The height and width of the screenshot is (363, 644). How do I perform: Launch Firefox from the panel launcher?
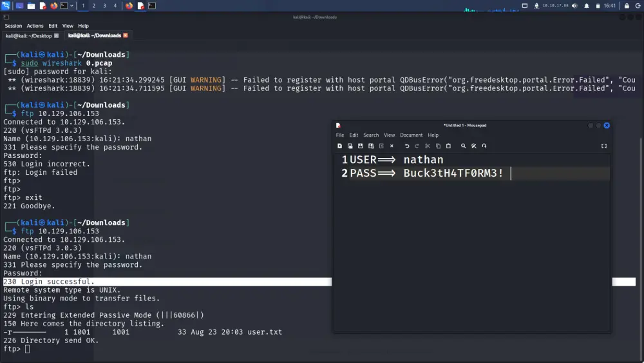[54, 6]
